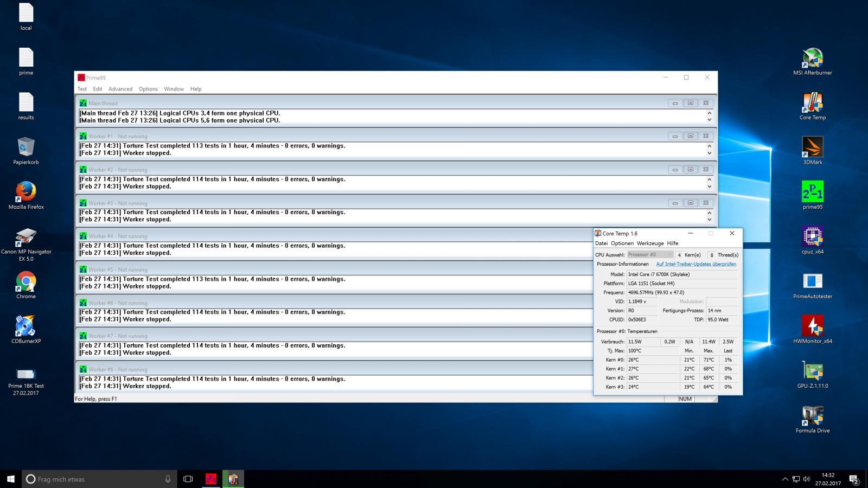The image size is (868, 488).
Task: Click the Cortana microphone icon
Action: click(168, 479)
